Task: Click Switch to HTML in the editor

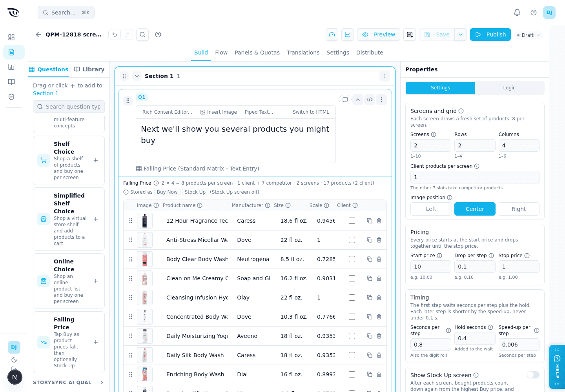Action: point(311,112)
